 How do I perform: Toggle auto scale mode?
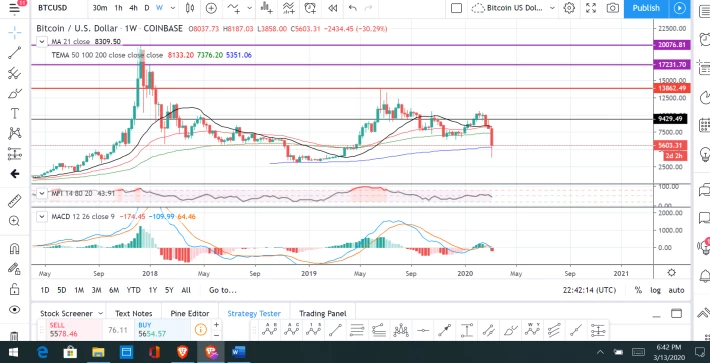tap(676, 290)
